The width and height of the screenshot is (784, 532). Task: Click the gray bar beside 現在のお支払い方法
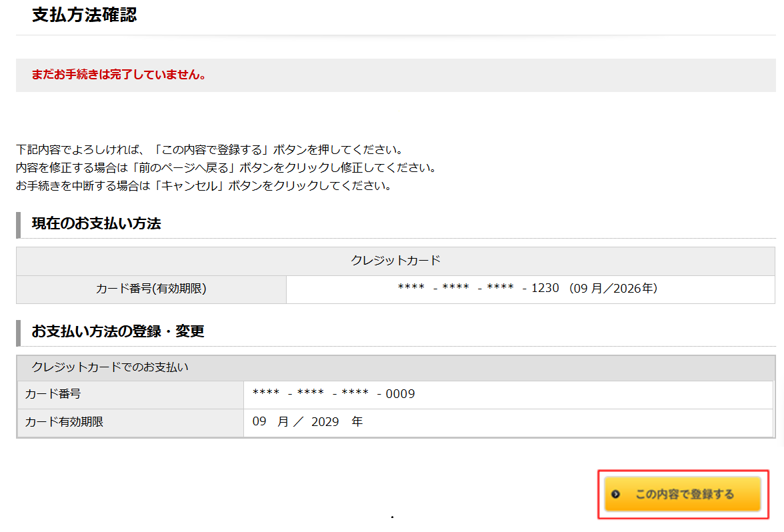pos(19,225)
